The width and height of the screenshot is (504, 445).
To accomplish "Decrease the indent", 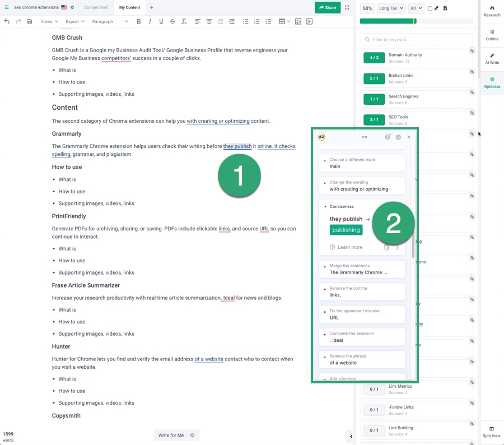I will point(221,21).
